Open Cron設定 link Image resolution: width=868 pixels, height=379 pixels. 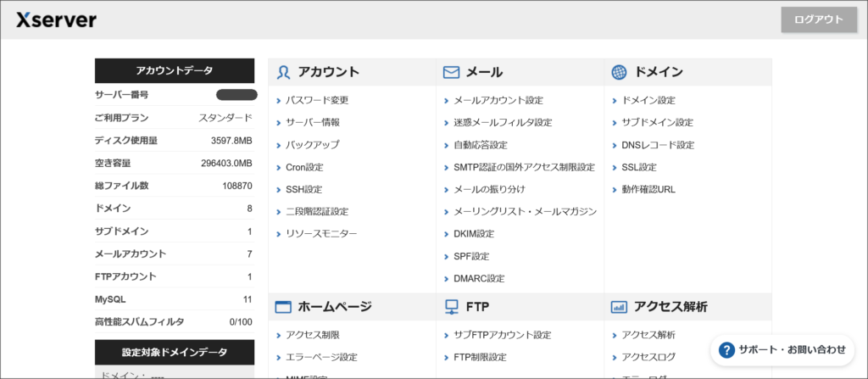[x=304, y=167]
